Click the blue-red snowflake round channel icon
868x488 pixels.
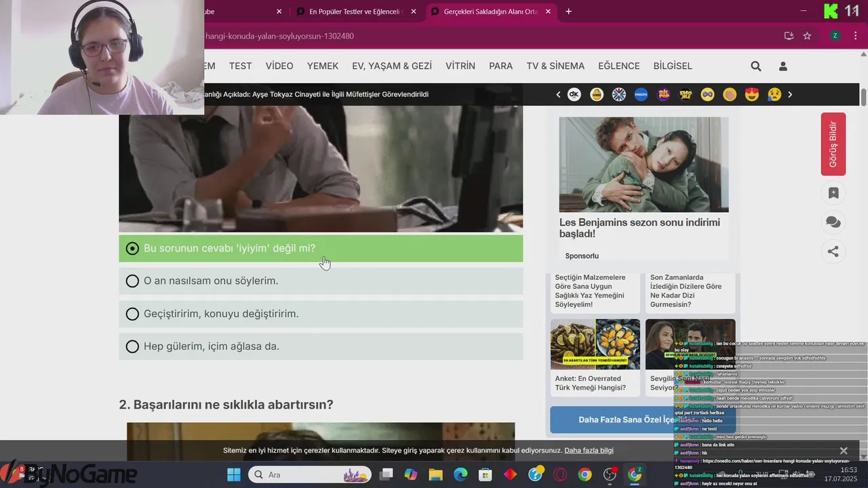pyautogui.click(x=619, y=95)
